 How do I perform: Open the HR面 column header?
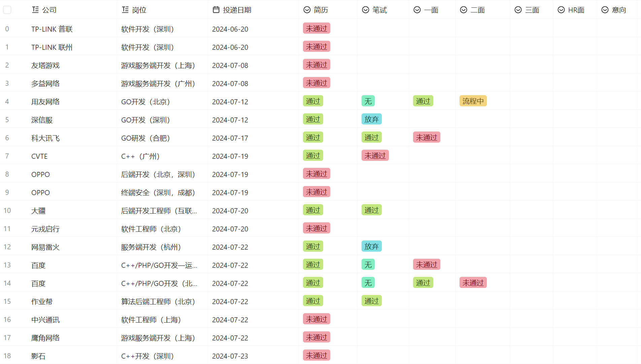coord(575,10)
